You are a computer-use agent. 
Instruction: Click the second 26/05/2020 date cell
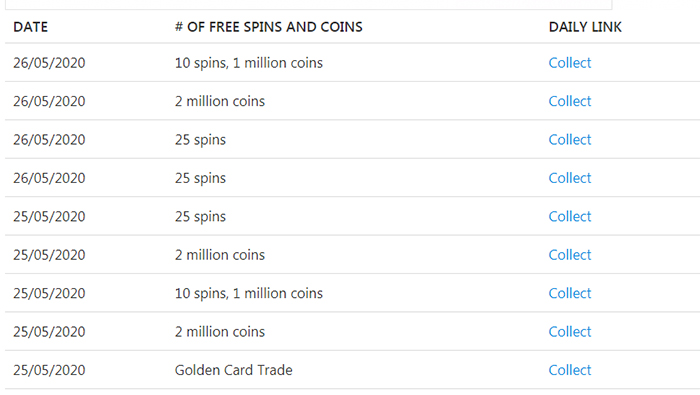click(x=49, y=101)
